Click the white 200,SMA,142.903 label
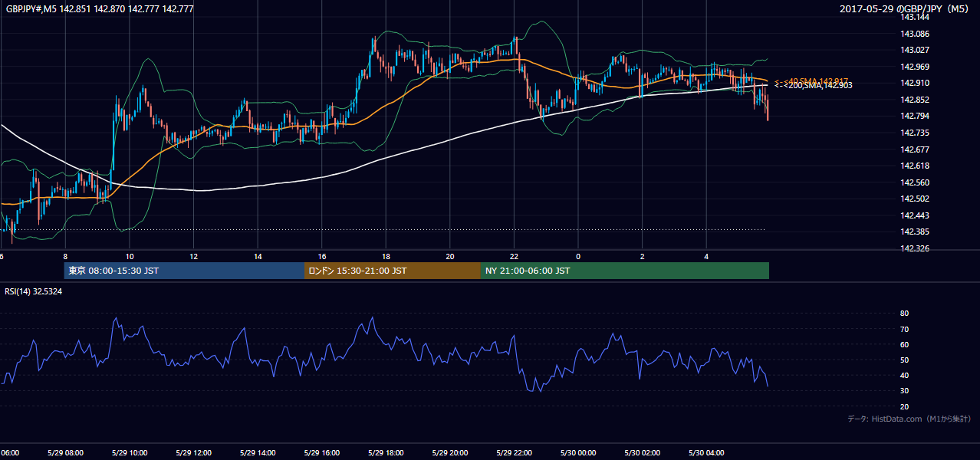The image size is (980, 460). (813, 85)
